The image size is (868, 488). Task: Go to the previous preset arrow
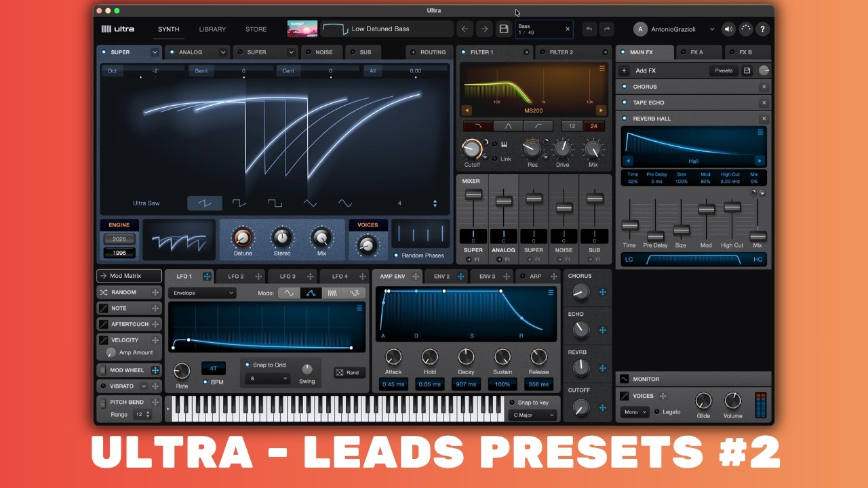(465, 29)
